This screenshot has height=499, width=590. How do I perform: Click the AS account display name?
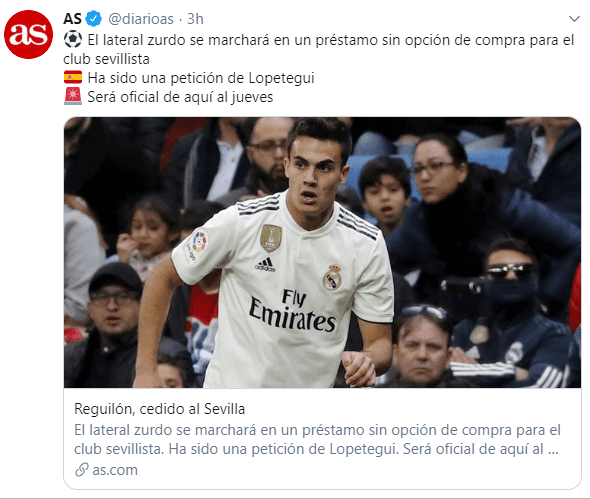pos(72,19)
